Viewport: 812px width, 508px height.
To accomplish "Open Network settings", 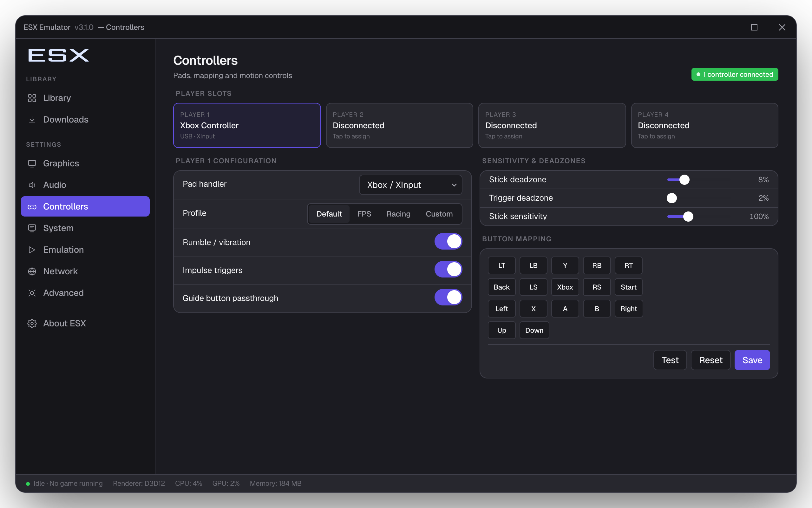I will tap(85, 271).
